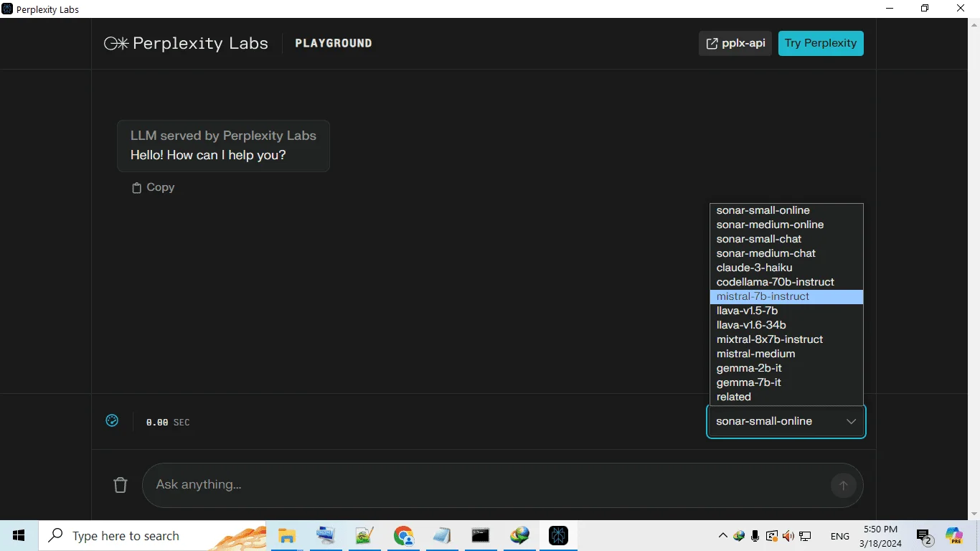
Task: Click the Perplexity Labs logo
Action: (x=186, y=43)
